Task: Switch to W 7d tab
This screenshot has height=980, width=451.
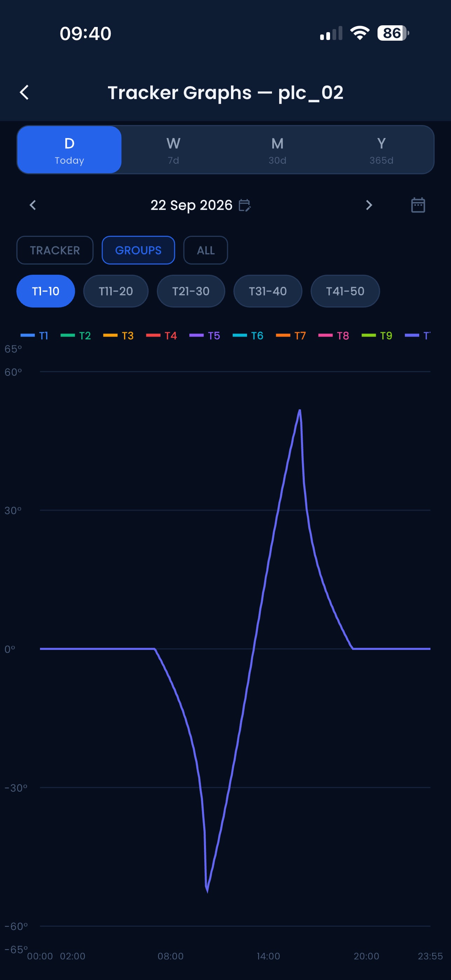Action: [173, 150]
